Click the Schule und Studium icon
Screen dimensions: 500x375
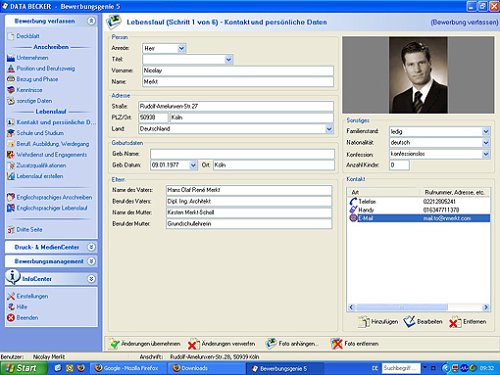pos(11,133)
